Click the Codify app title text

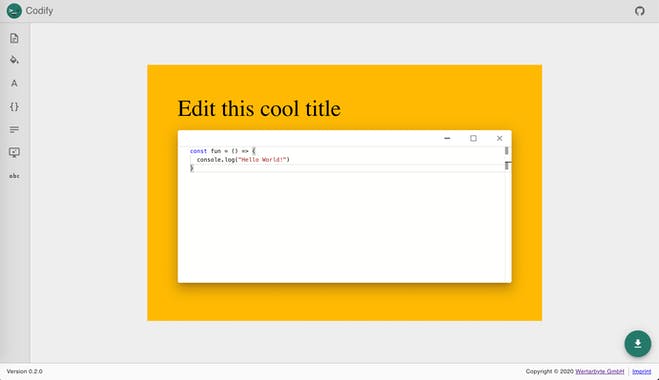pyautogui.click(x=40, y=11)
